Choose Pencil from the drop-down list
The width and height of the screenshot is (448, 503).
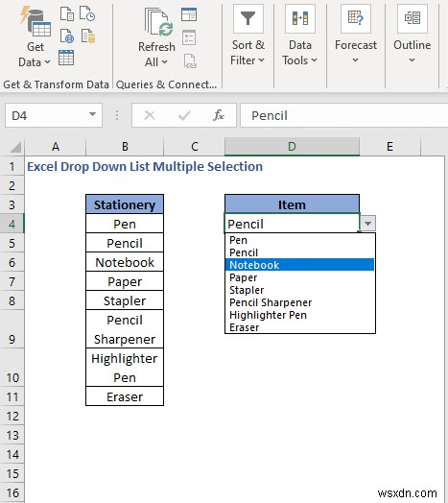(300, 252)
